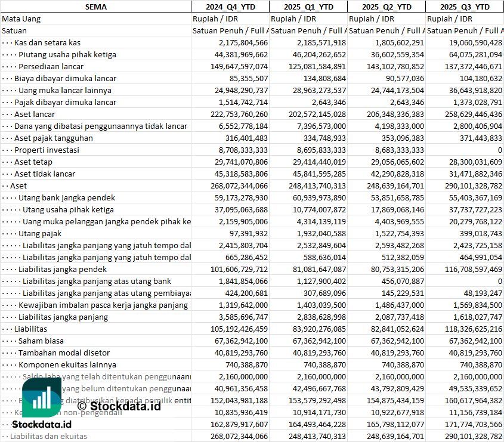Viewport: 504px width, 442px height.
Task: Click cell value 116,708,597,469
Action: tap(474, 270)
